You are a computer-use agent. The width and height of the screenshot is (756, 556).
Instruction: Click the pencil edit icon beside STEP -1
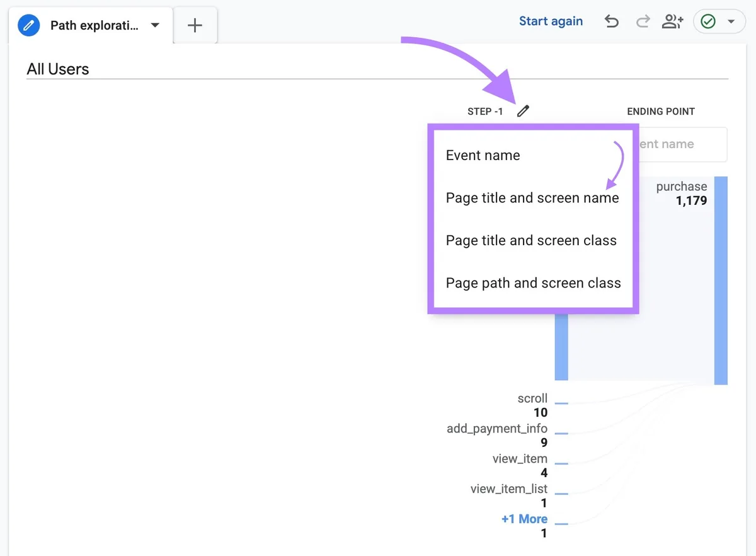(523, 112)
